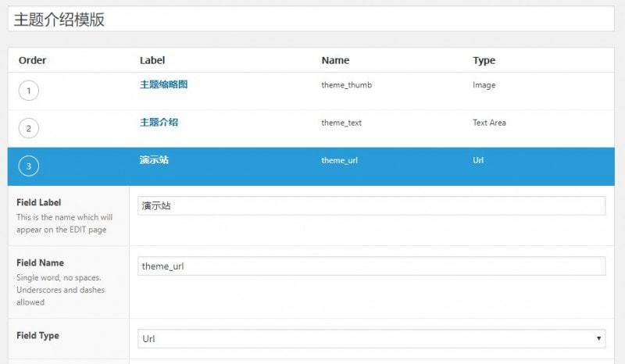Click the Order column header
This screenshot has height=364, width=625.
click(32, 60)
